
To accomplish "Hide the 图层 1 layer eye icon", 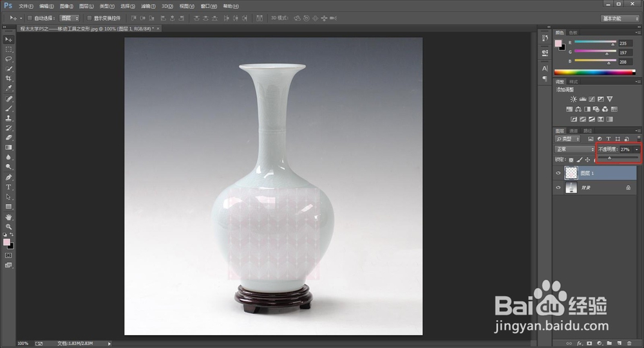I will [558, 173].
